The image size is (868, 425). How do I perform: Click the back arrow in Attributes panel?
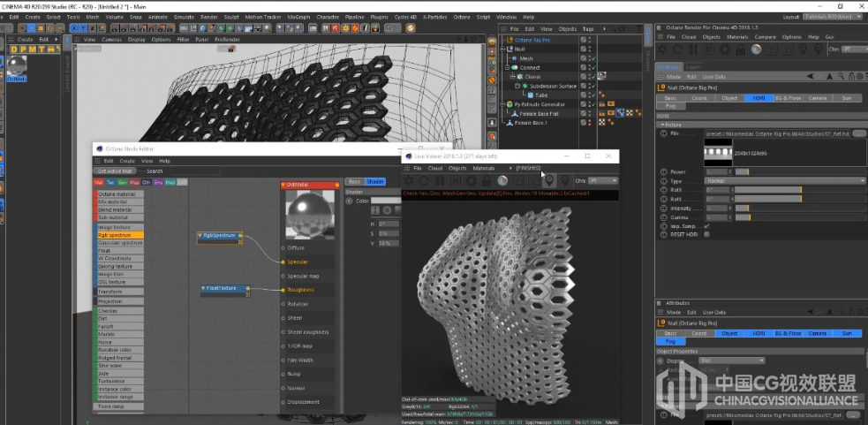coord(810,77)
